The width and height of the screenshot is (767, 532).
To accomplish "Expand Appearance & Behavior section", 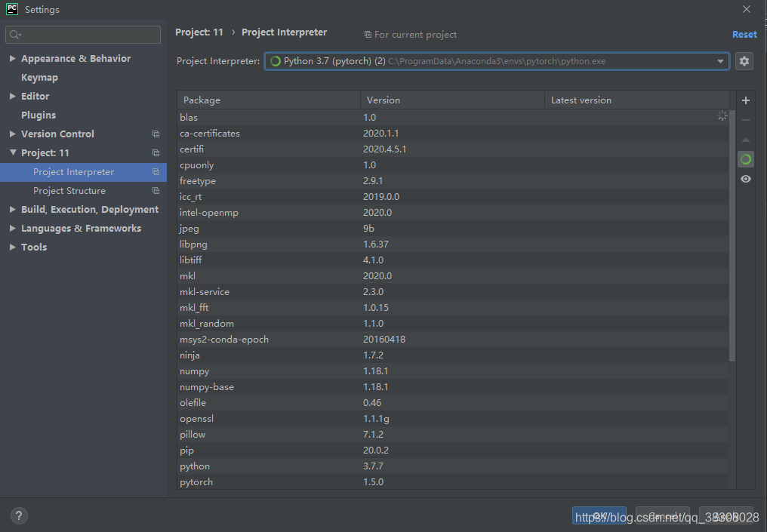I will (12, 59).
